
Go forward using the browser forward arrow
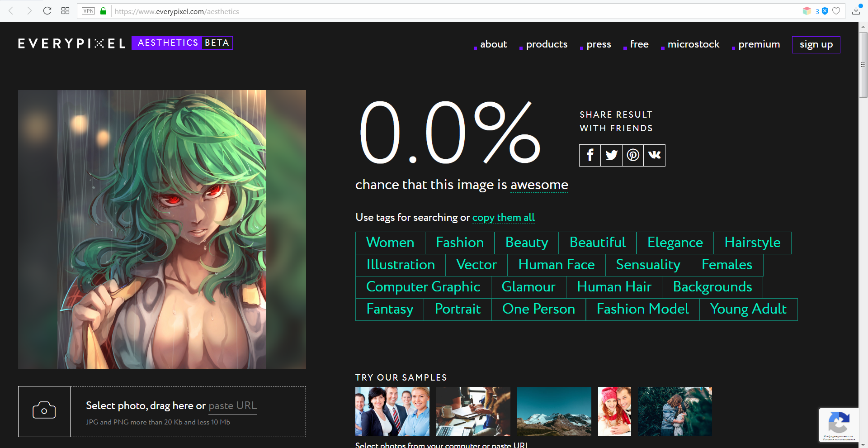coord(29,11)
